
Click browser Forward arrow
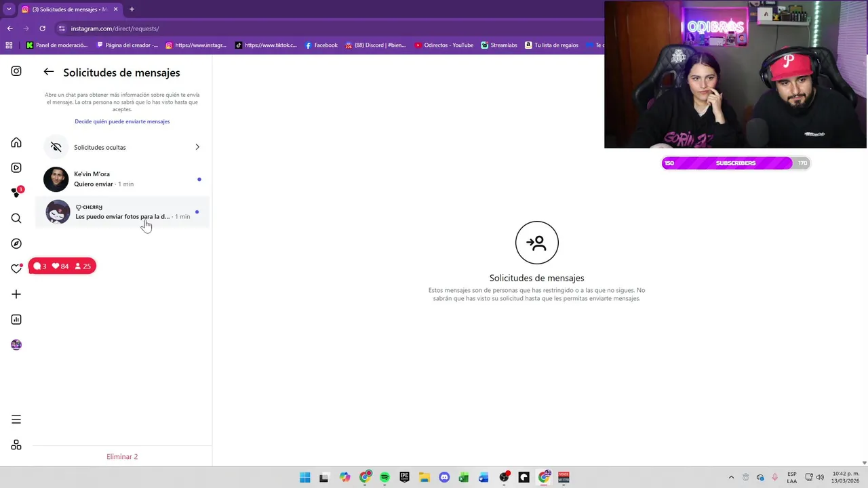tap(26, 28)
